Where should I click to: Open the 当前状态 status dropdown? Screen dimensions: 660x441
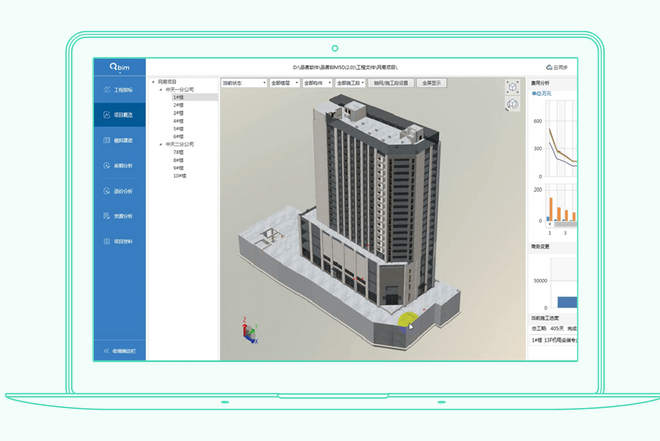coord(244,83)
